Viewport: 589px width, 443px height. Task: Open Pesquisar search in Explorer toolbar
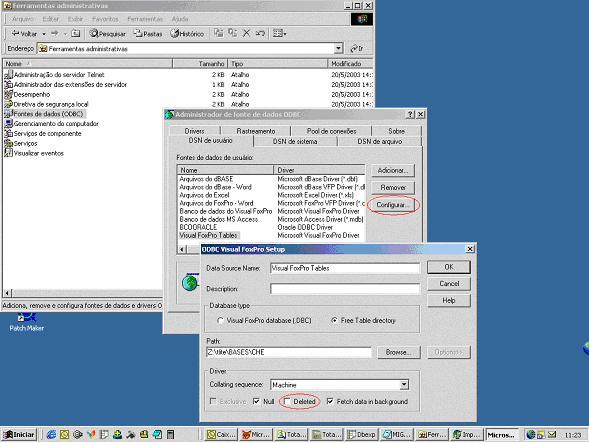click(x=107, y=33)
